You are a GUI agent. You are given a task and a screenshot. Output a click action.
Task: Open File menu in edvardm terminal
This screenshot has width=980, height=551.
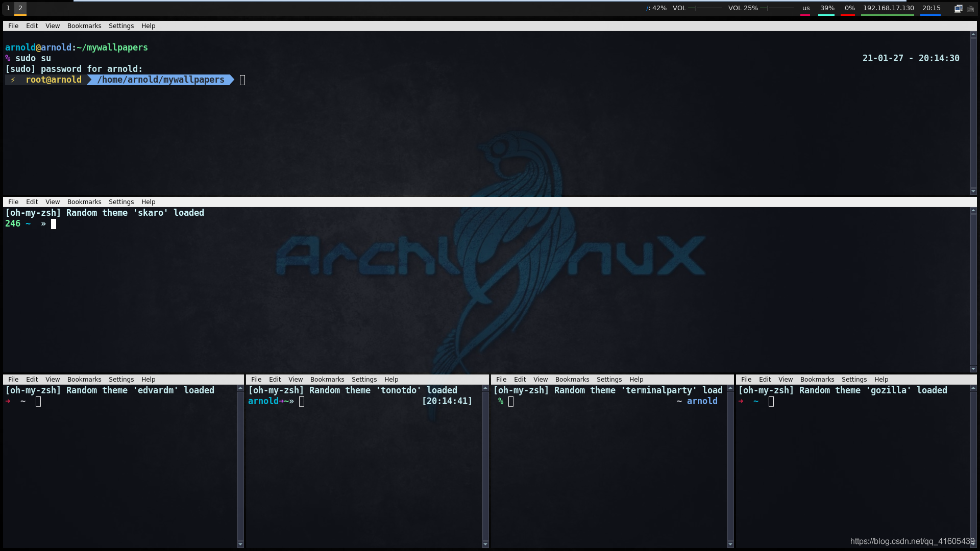tap(13, 380)
